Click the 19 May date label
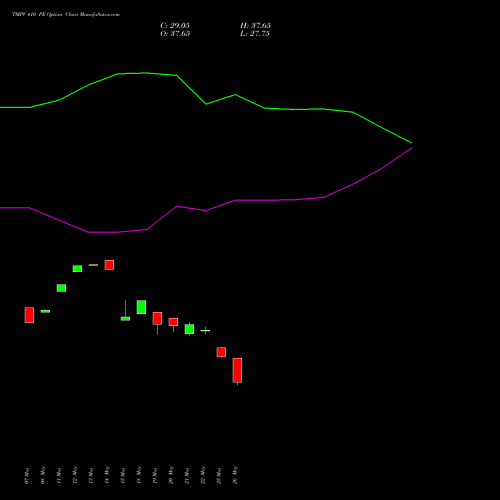Screen dimensions: 500x500 (x=155, y=475)
